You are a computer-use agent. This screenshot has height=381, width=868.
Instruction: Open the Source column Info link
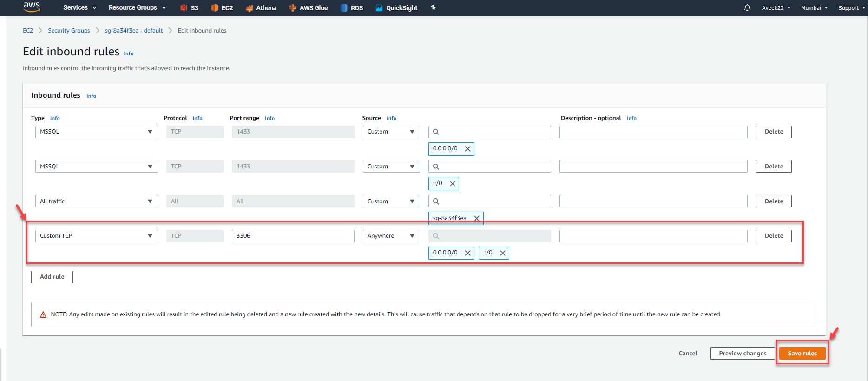[391, 118]
